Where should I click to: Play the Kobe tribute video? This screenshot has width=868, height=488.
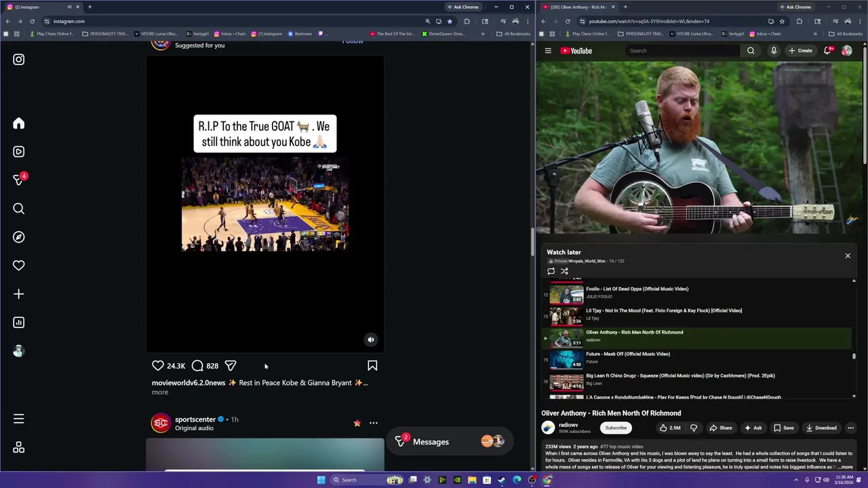point(265,204)
